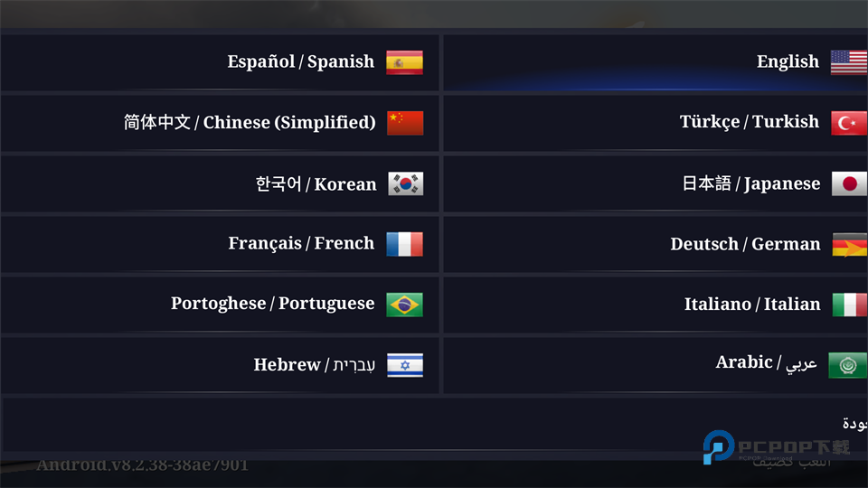The height and width of the screenshot is (488, 868).
Task: Pick the Korean language option
Action: pos(316,184)
